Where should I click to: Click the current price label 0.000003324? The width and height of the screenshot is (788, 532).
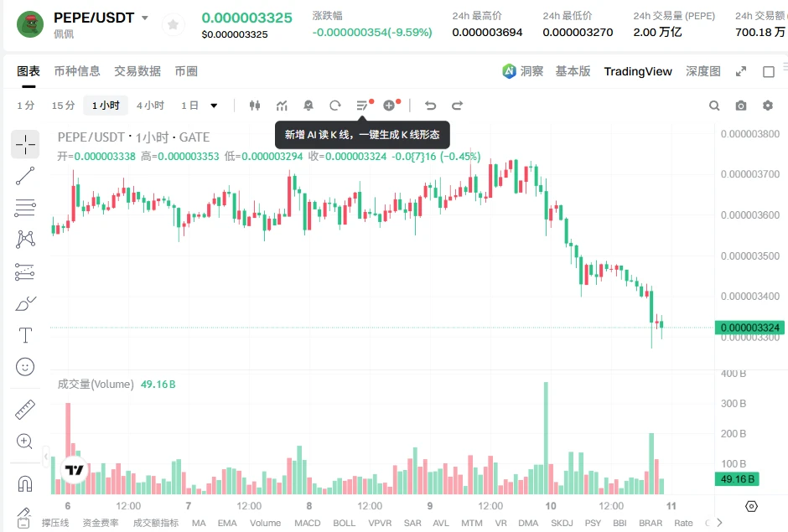pyautogui.click(x=749, y=328)
